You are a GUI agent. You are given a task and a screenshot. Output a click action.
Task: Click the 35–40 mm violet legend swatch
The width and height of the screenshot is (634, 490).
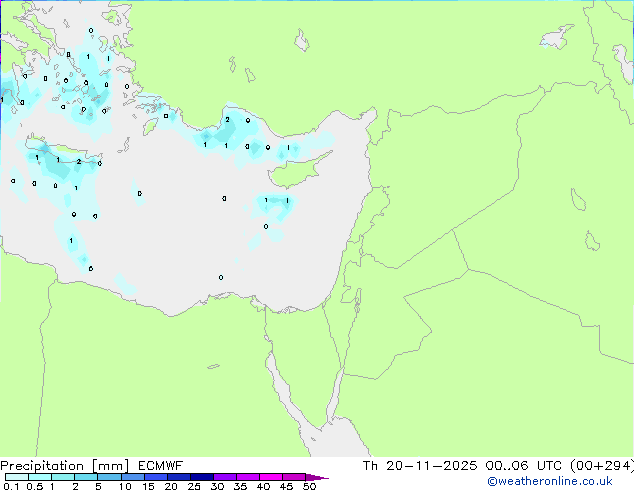(x=248, y=477)
